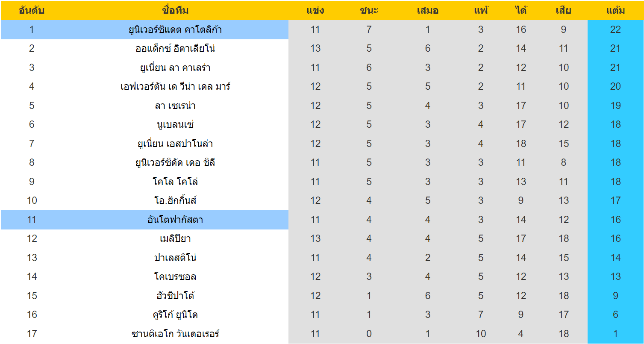Click points 19 in ลา เซเรน่า row
The width and height of the screenshot is (644, 344).
click(x=615, y=106)
